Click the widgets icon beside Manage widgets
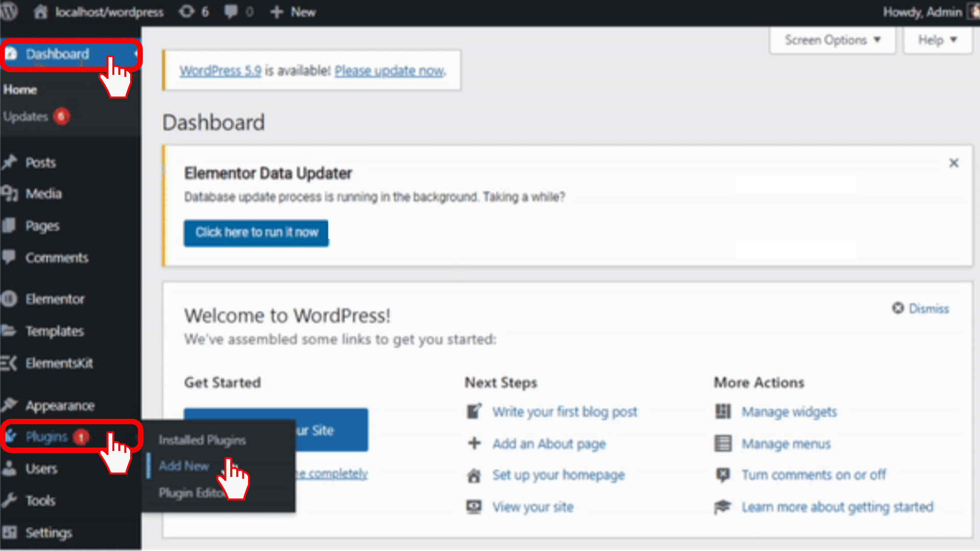 coord(723,411)
